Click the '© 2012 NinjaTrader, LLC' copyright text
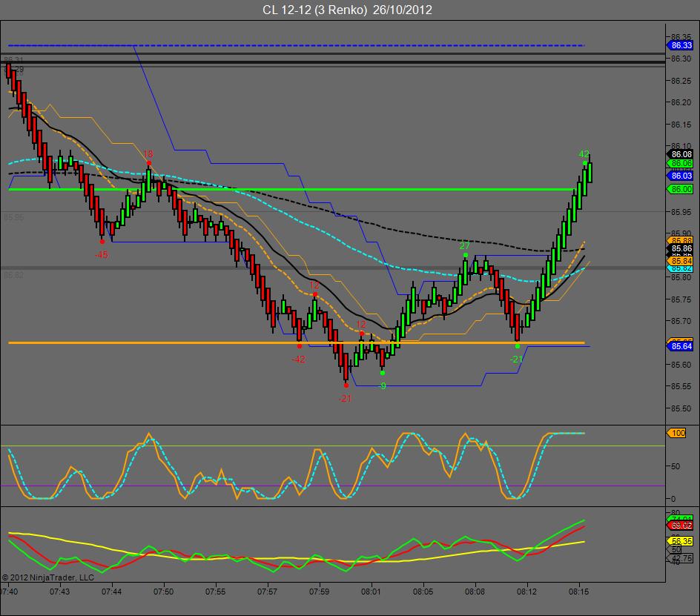The width and height of the screenshot is (700, 616). tap(48, 577)
